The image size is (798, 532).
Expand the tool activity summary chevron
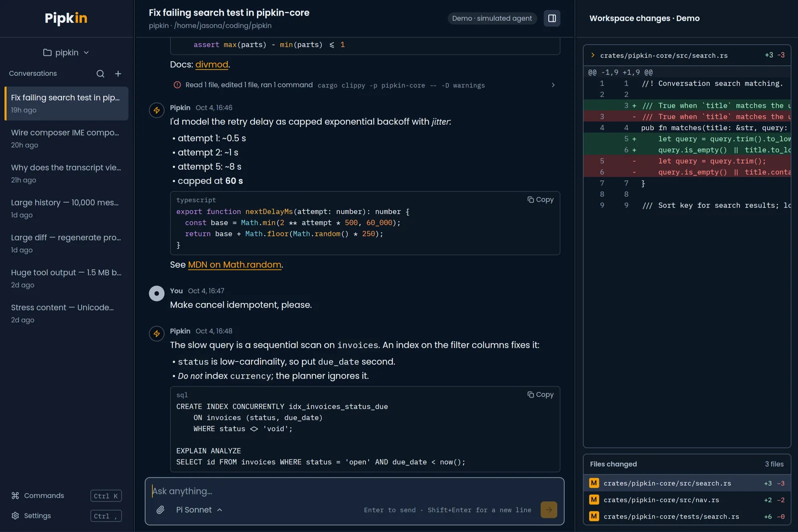point(553,85)
